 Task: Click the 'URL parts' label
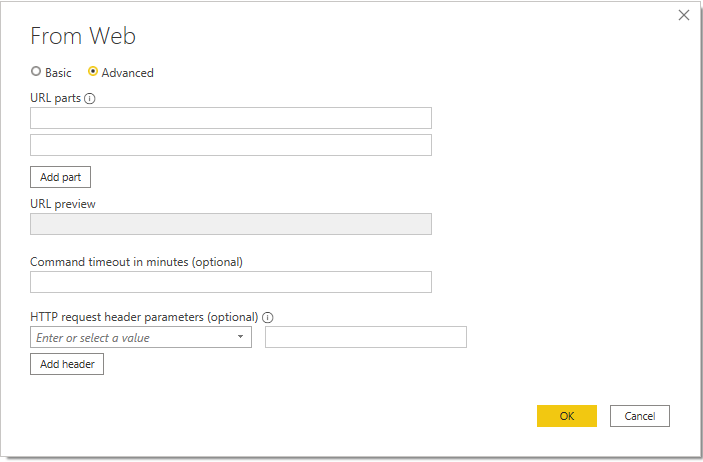56,98
